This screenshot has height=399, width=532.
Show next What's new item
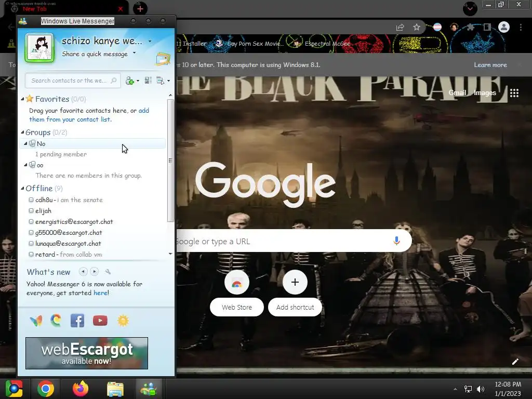pos(95,271)
